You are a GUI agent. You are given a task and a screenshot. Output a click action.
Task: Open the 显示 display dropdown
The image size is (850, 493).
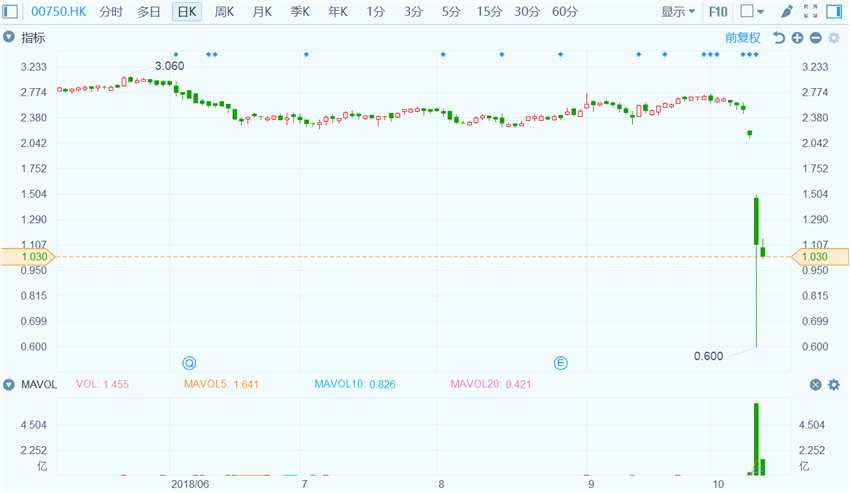[678, 11]
